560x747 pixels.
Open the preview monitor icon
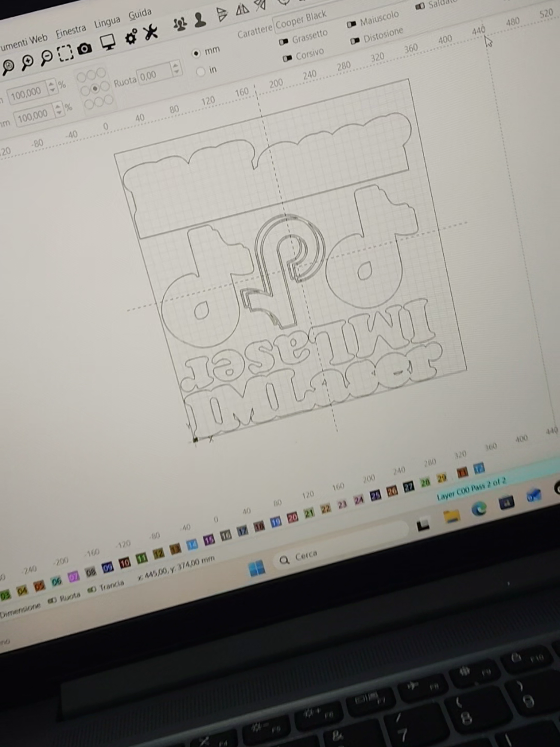[108, 42]
